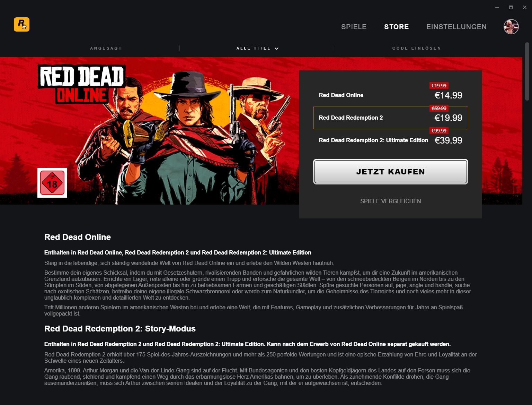Open the Spiele tab
The width and height of the screenshot is (532, 405).
pyautogui.click(x=354, y=27)
